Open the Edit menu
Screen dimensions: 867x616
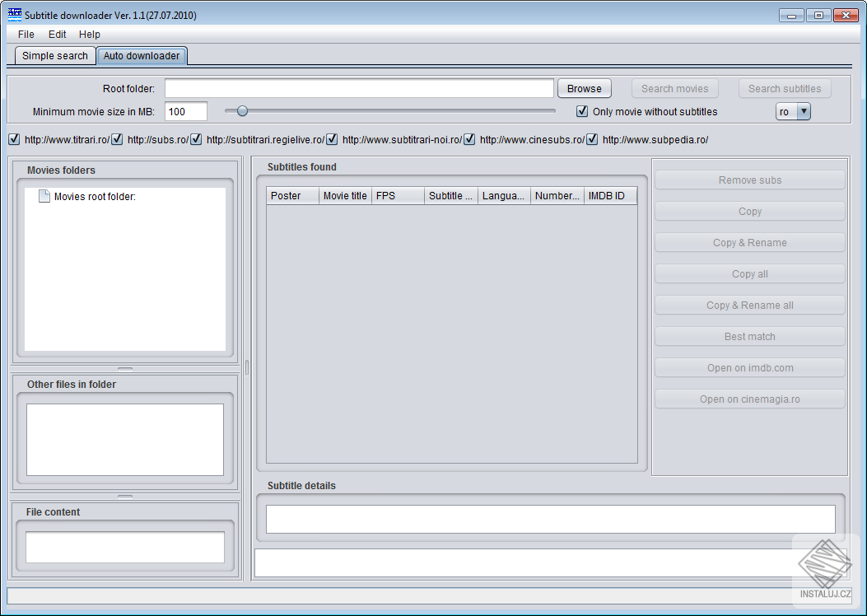click(x=56, y=35)
